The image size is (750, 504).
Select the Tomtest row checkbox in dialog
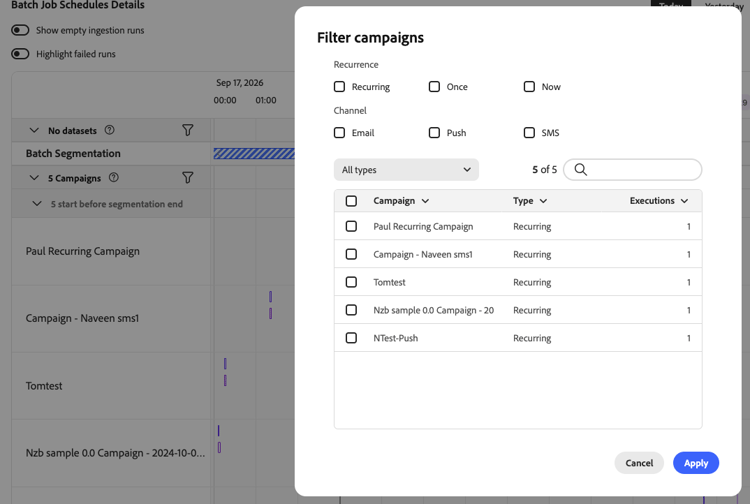(x=351, y=282)
